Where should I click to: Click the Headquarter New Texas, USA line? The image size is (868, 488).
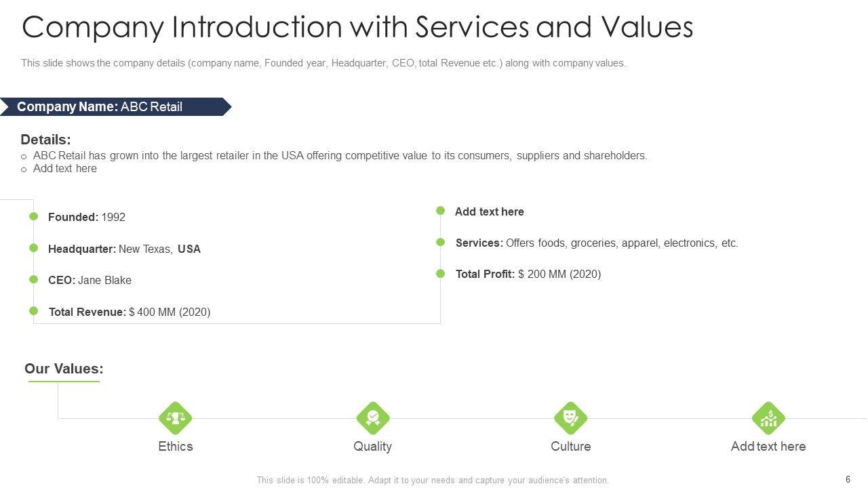click(x=124, y=249)
